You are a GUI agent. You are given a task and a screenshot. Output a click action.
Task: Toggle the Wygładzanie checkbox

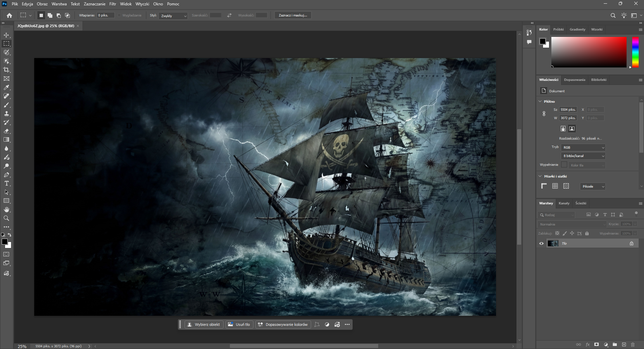coord(119,15)
